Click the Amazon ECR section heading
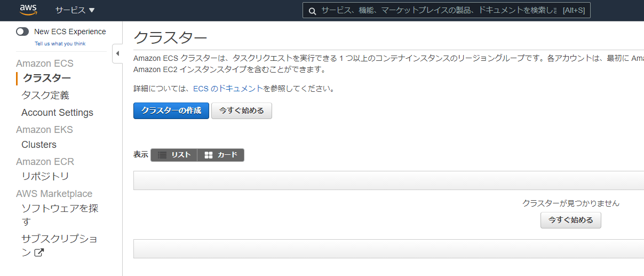Viewport: 644px width, 276px height. pos(45,162)
